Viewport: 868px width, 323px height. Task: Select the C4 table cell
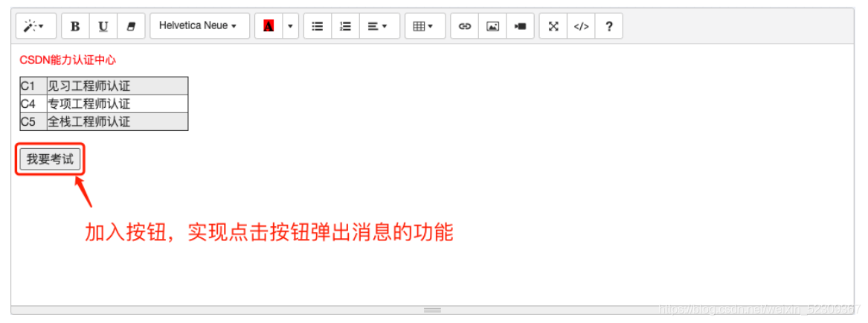[33, 103]
